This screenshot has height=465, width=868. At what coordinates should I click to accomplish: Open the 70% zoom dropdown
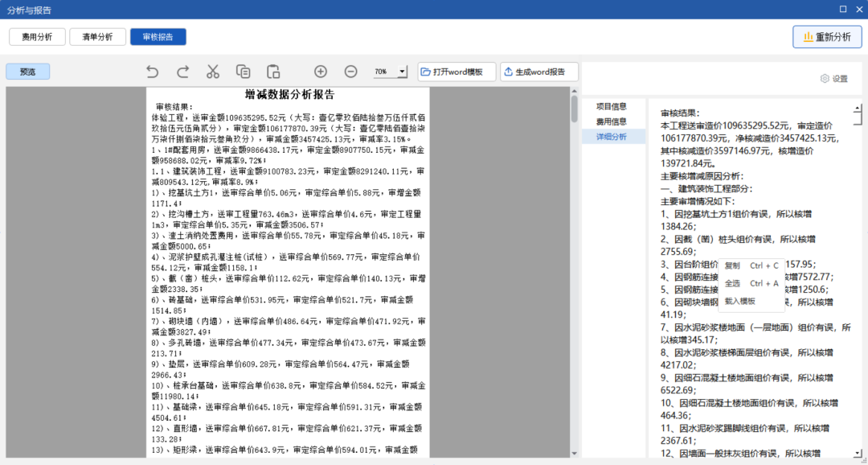[403, 72]
